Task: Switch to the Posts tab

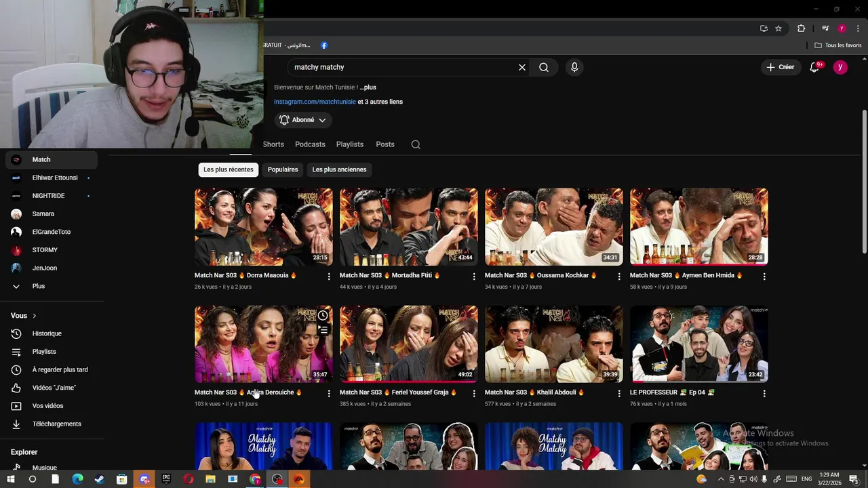Action: click(385, 144)
